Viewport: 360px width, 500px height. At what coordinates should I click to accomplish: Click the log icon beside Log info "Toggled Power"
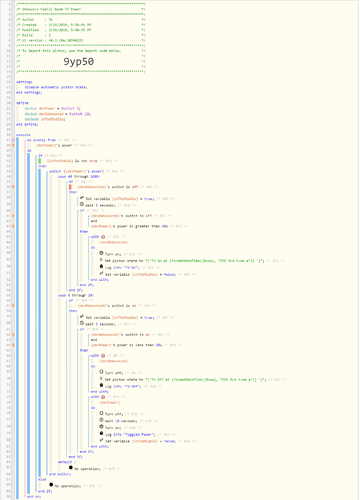101,433
